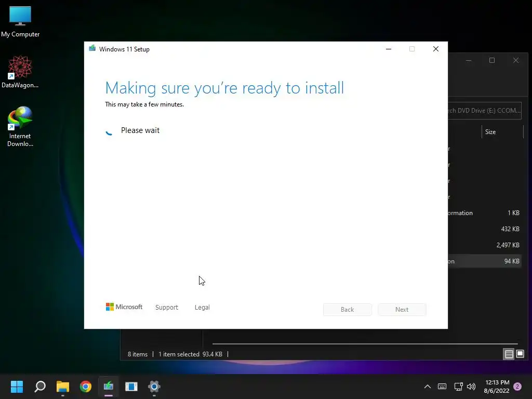
Task: Open Microsoft logo link in setup
Action: tap(124, 307)
